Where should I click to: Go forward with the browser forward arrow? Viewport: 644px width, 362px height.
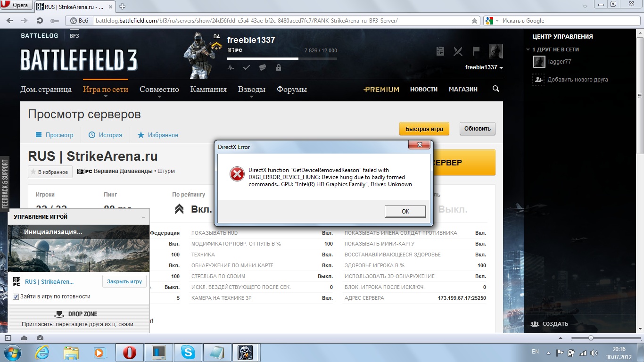tap(25, 21)
